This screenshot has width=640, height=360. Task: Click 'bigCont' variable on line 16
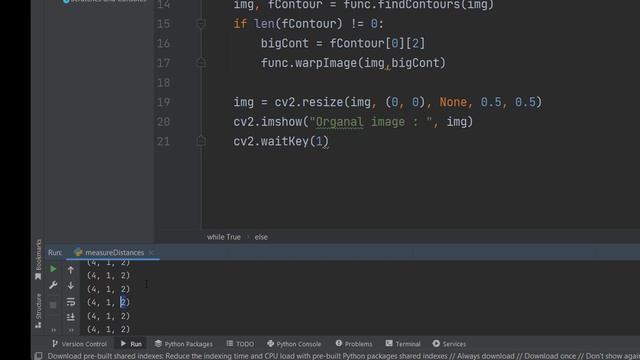[284, 43]
